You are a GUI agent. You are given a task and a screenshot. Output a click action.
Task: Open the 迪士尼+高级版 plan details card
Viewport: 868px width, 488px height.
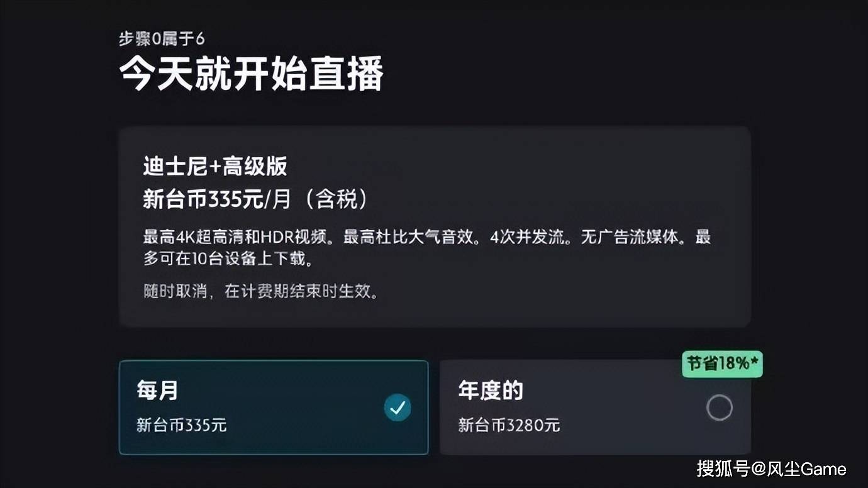434,226
